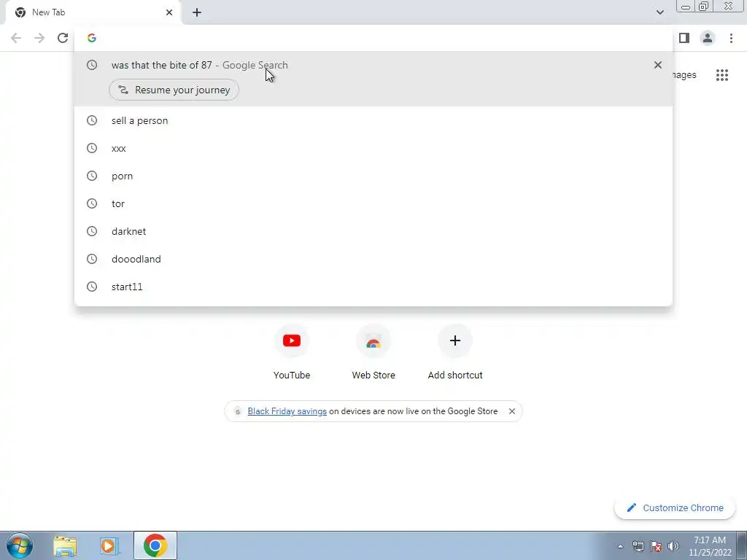The width and height of the screenshot is (747, 560).
Task: Select the 'dooodland' history suggestion
Action: coord(373,259)
